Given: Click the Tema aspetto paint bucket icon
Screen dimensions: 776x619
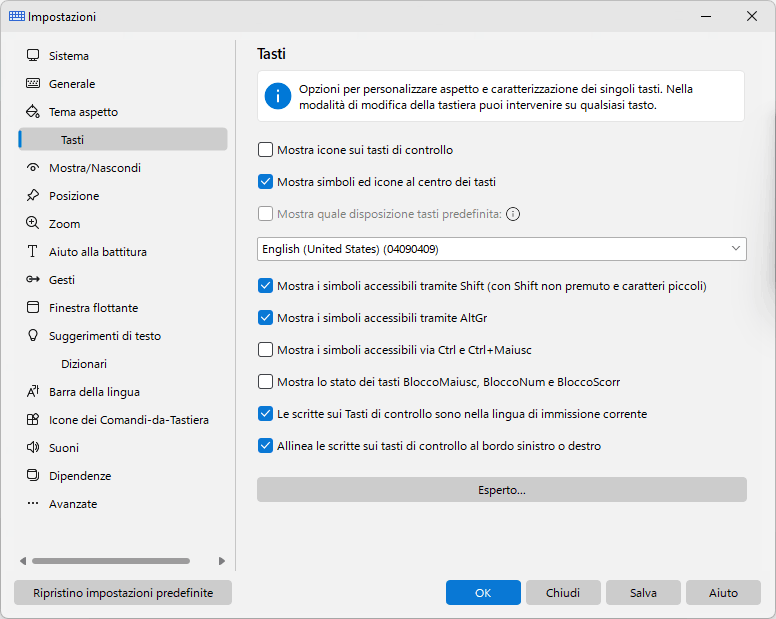Looking at the screenshot, I should [x=33, y=111].
